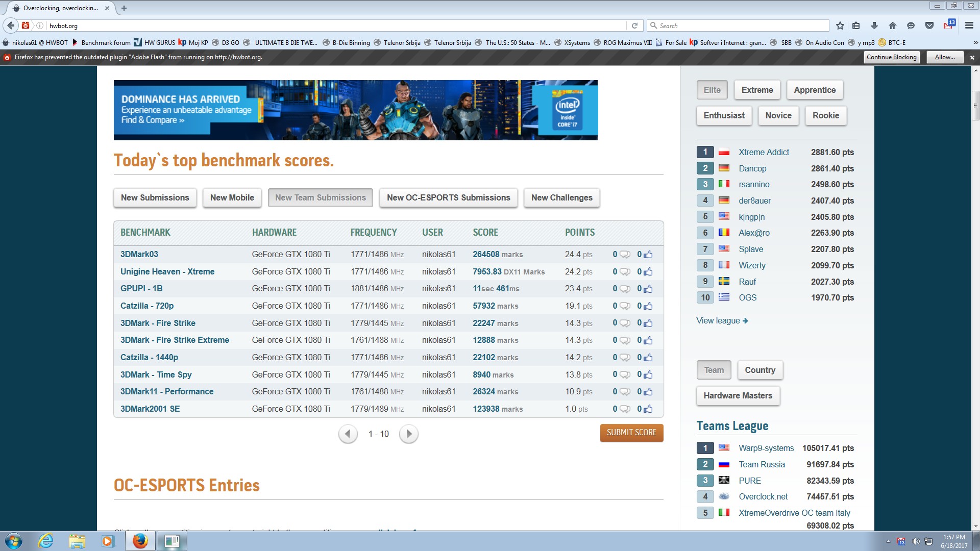This screenshot has height=551, width=980.
Task: Show bookmarks list icon in toolbar
Action: pyautogui.click(x=856, y=26)
